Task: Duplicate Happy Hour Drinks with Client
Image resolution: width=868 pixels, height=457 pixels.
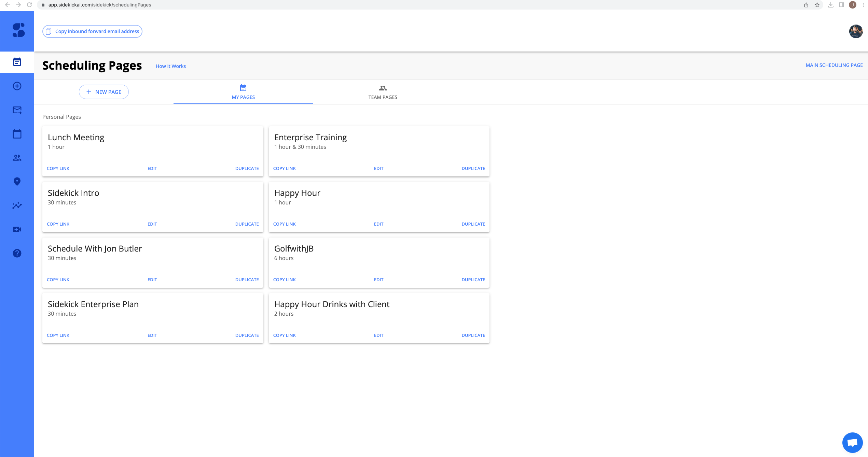Action: [x=473, y=335]
